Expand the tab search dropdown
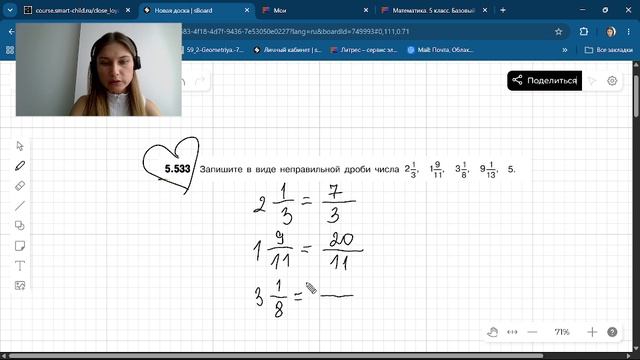Screen dimensions: 640x360 [x=10, y=10]
